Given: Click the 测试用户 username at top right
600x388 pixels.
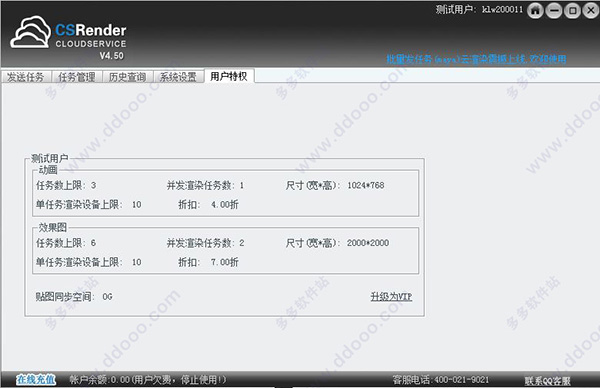Looking at the screenshot, I should point(479,9).
